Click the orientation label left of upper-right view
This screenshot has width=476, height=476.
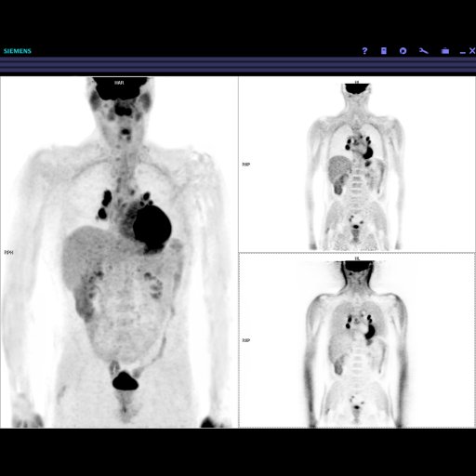(x=246, y=165)
